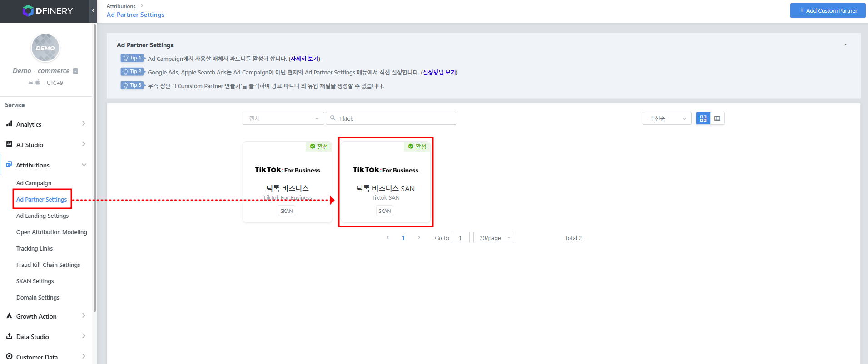
Task: Expand the Analytics menu chevron
Action: [x=84, y=123]
